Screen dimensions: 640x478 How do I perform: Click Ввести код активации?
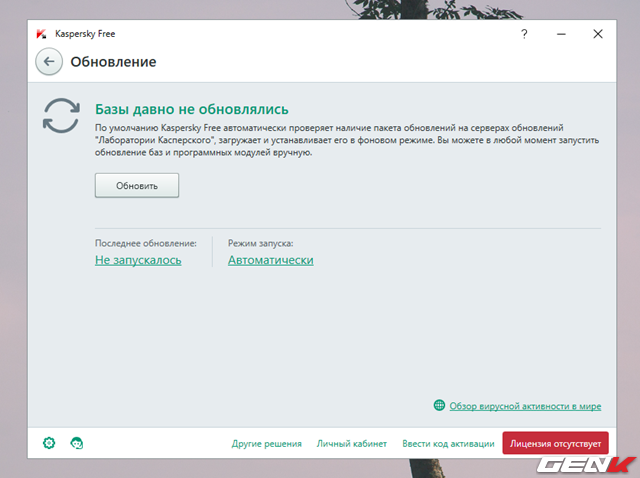pyautogui.click(x=448, y=443)
